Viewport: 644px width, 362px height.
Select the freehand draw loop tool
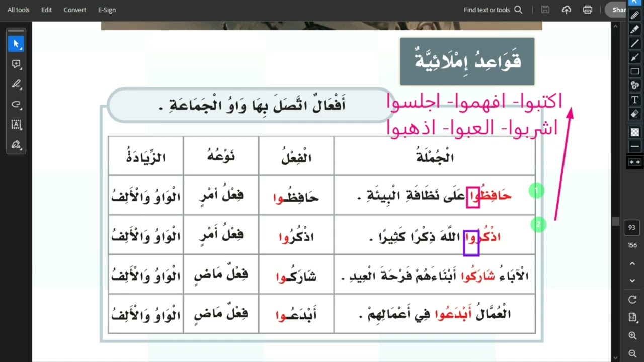[x=16, y=105]
